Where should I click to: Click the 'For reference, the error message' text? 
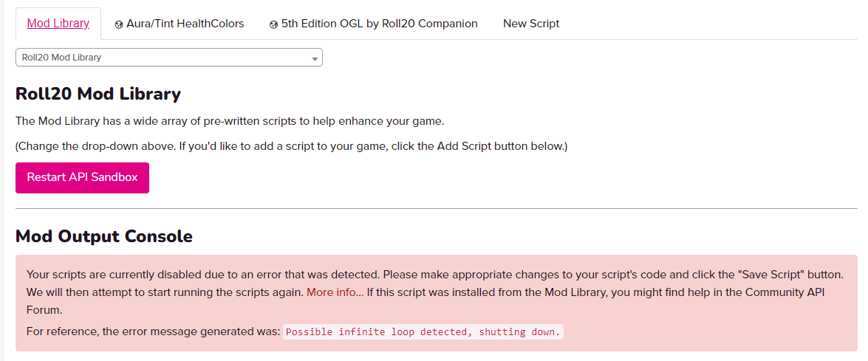click(152, 331)
